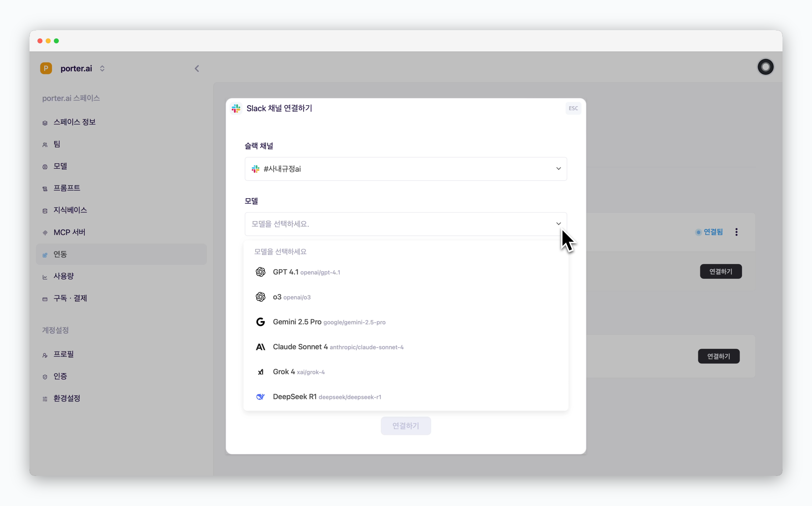Select the o3 model option

[x=406, y=297]
